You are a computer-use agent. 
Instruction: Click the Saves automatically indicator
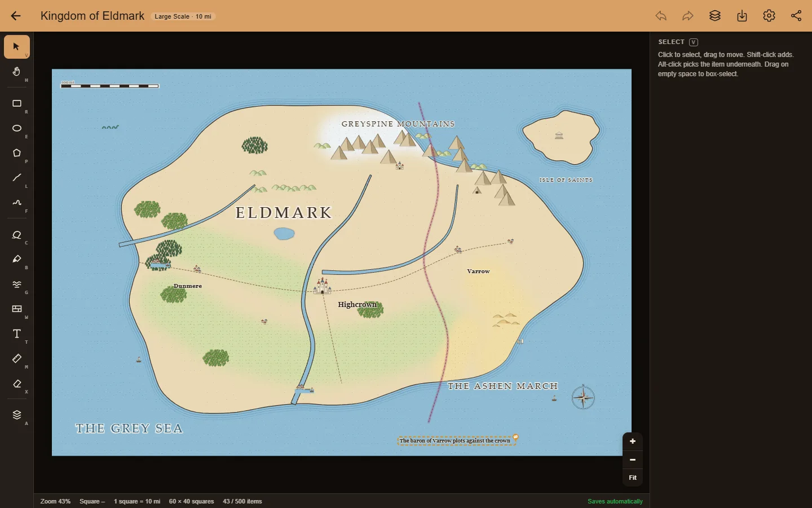(615, 501)
